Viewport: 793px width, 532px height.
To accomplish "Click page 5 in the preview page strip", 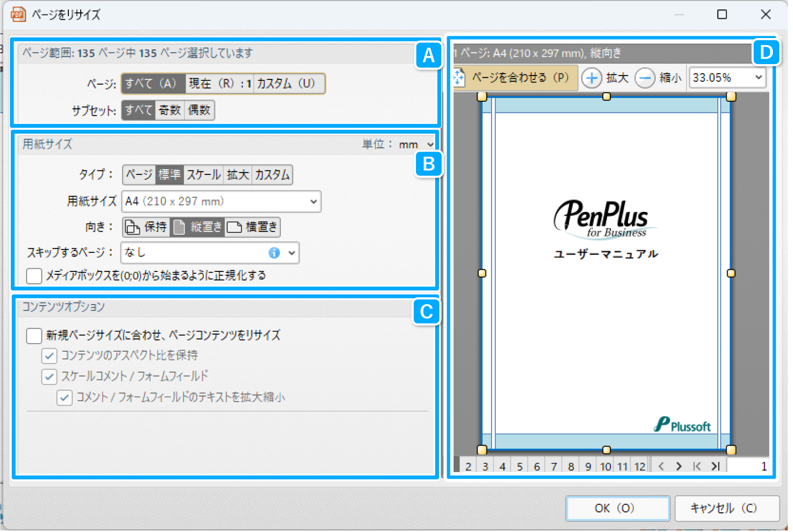I will 519,466.
